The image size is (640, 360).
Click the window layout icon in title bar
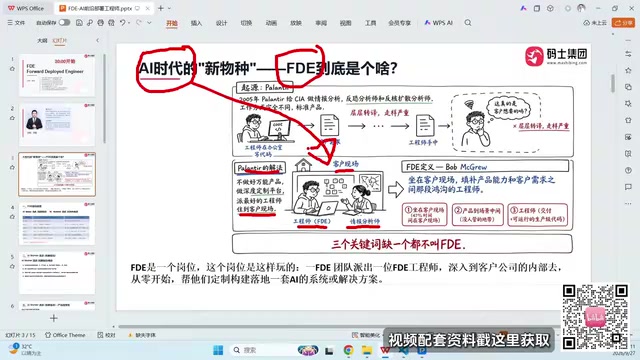[537, 8]
